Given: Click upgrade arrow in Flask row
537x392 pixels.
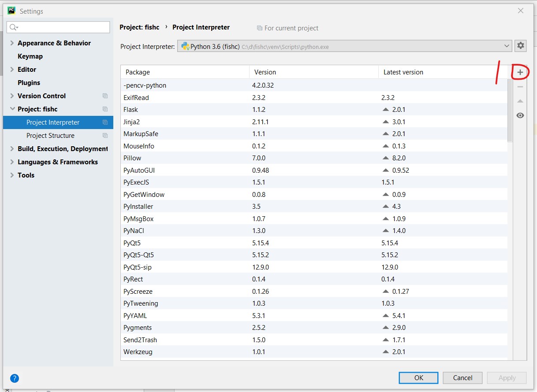Looking at the screenshot, I should coord(386,110).
